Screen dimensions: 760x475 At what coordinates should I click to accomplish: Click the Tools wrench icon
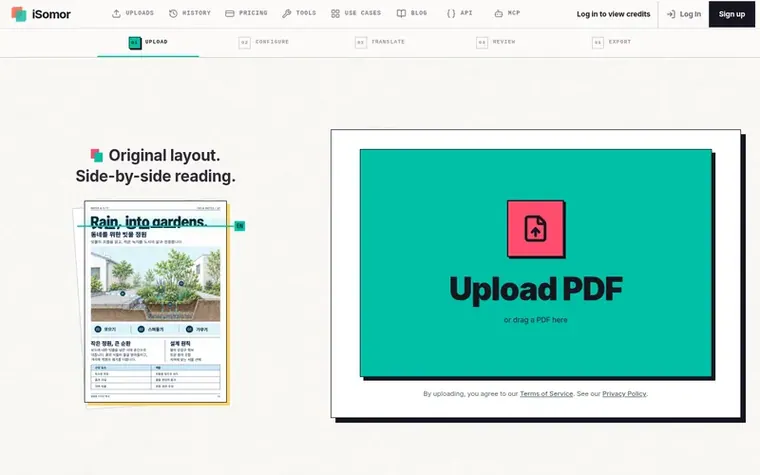pyautogui.click(x=286, y=14)
